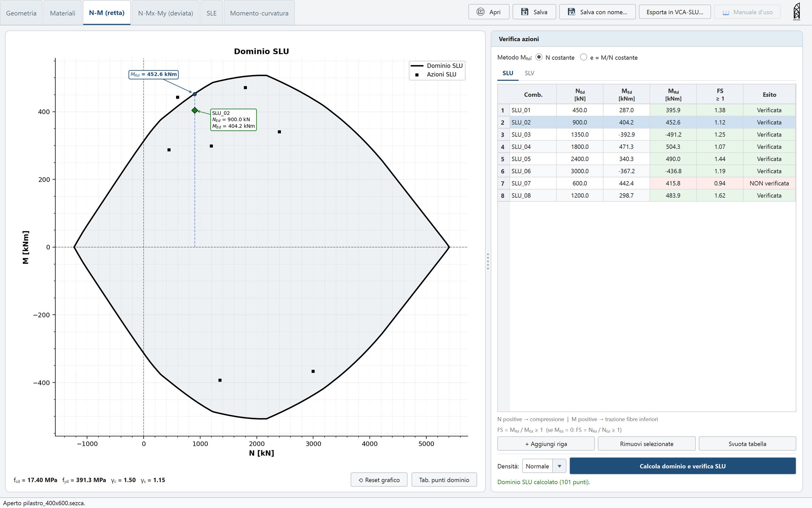812x508 pixels.
Task: Click Esporta in VCA-SLU button
Action: click(x=675, y=12)
